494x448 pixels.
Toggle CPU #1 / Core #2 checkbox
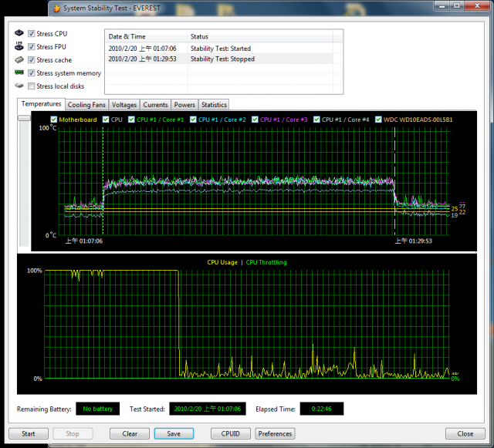click(193, 120)
